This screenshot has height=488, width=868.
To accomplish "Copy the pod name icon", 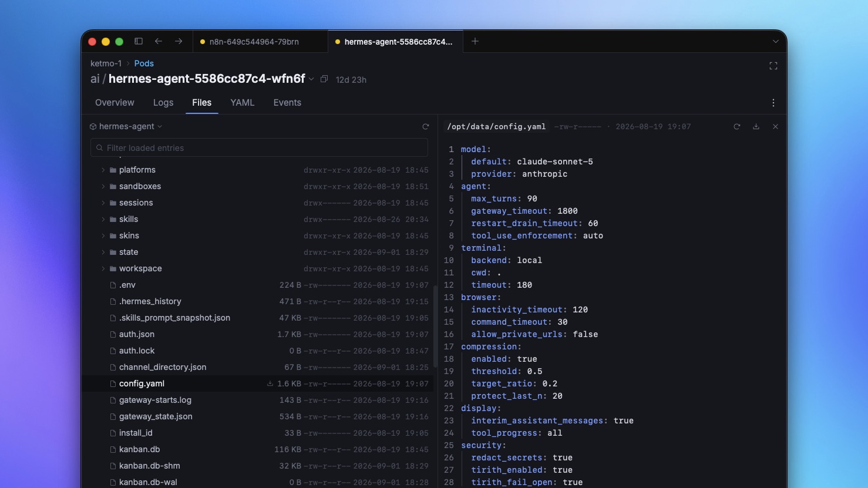I will click(324, 79).
